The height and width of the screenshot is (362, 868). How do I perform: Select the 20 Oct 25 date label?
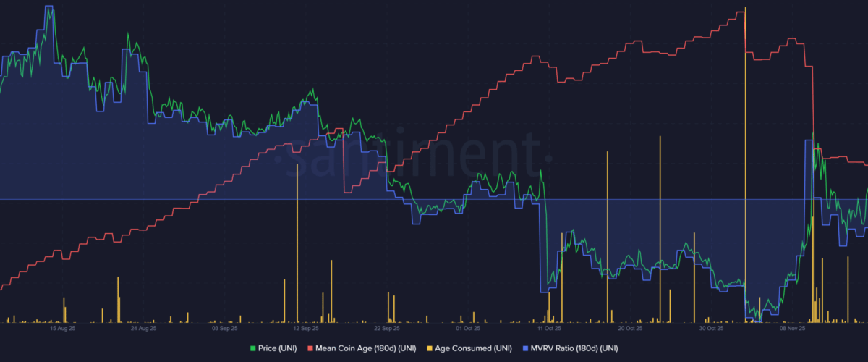[x=630, y=328]
